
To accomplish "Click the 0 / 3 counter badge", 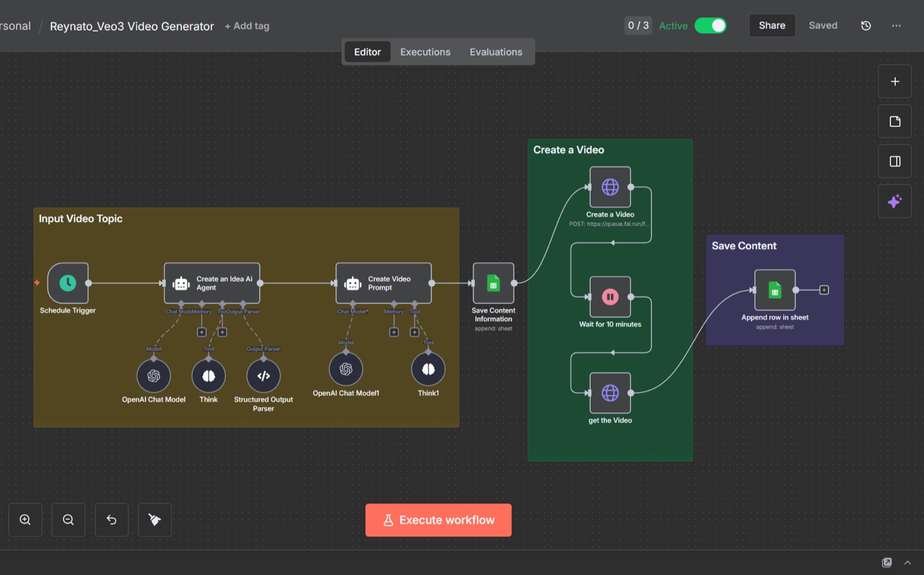I will pos(638,25).
